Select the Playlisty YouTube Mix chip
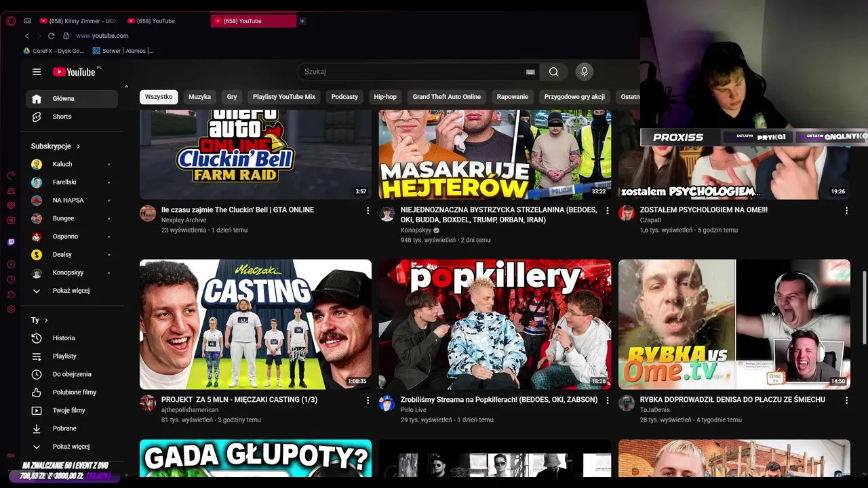Viewport: 868px width, 488px height. [x=284, y=97]
